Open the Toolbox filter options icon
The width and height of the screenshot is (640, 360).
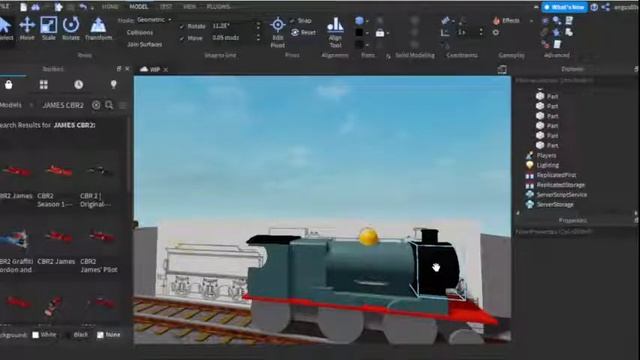122,105
